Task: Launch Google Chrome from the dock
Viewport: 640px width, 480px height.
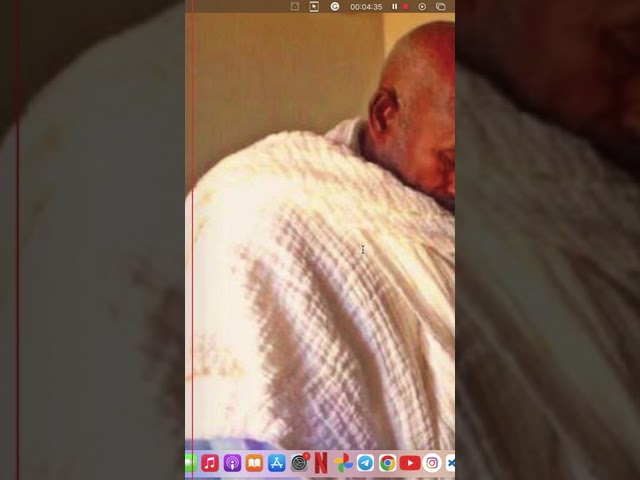Action: [387, 463]
